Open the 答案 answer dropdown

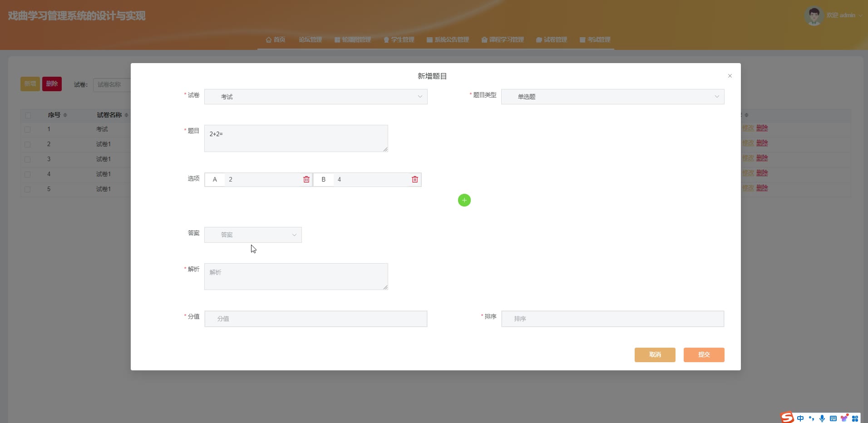[x=253, y=235]
